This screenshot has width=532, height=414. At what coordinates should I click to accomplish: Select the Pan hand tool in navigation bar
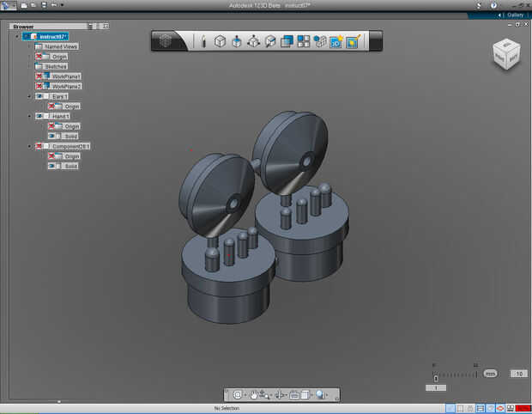point(255,394)
